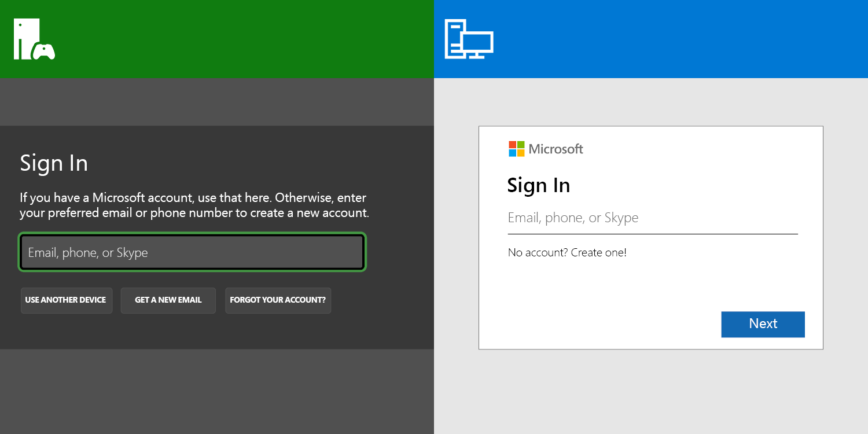Click the green square of Microsoft logo
Screen dimensions: 868x434
[x=521, y=145]
